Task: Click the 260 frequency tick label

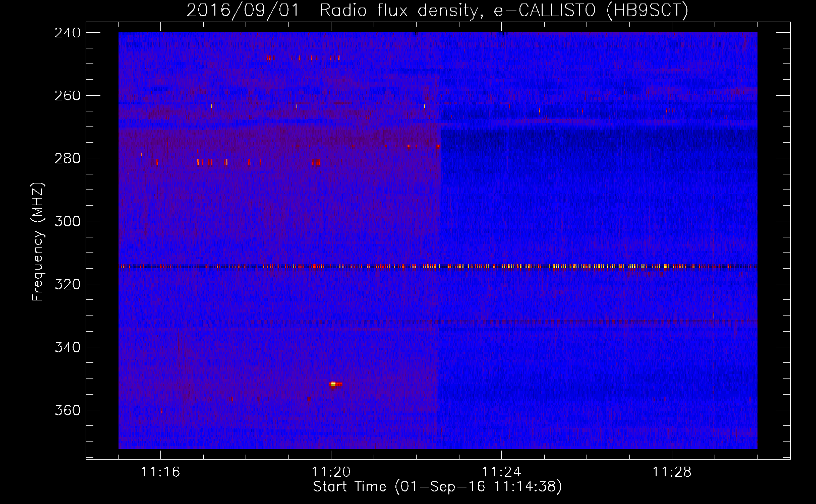Action: click(x=67, y=96)
